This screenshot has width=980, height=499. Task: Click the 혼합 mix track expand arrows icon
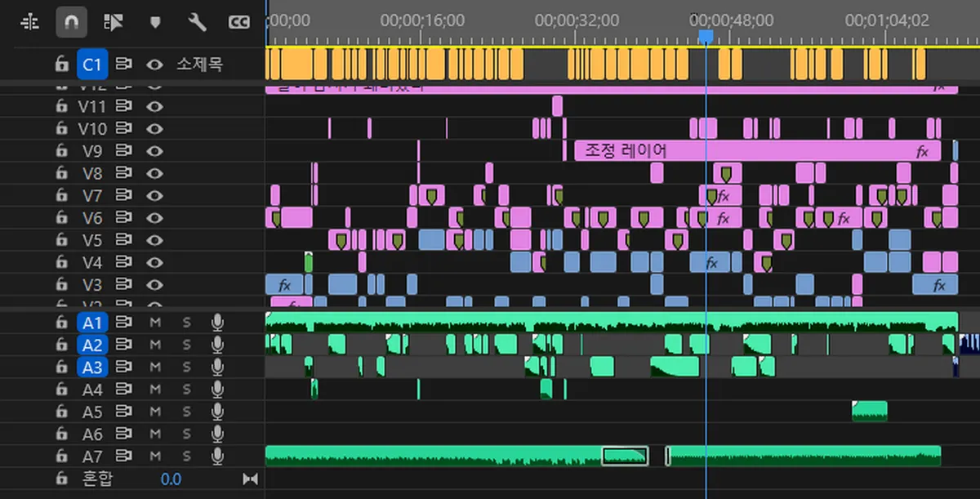click(x=250, y=479)
